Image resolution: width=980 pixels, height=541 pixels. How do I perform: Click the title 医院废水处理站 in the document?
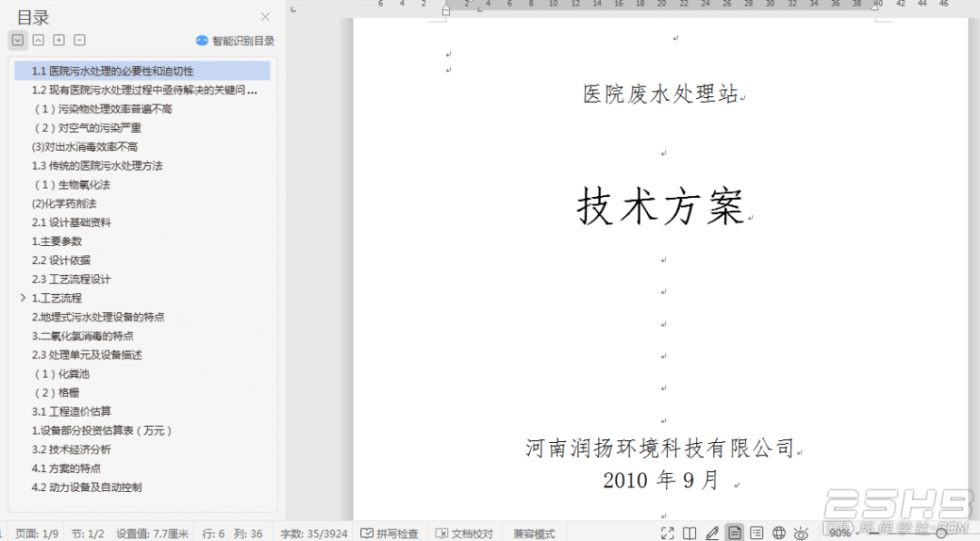tap(661, 93)
